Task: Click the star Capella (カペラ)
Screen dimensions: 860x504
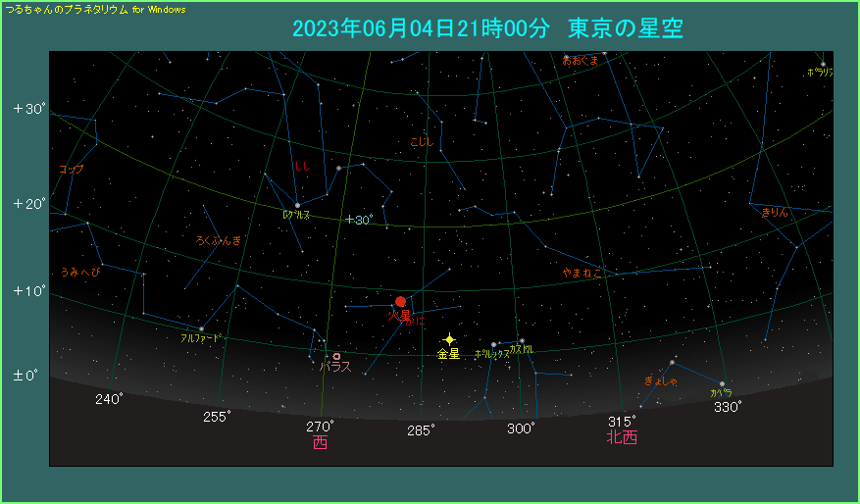Action: tap(722, 383)
